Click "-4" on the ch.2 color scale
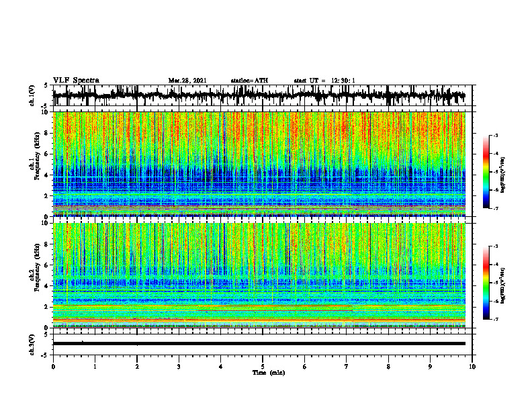Viewport: 532px width, 411px height. coord(496,265)
